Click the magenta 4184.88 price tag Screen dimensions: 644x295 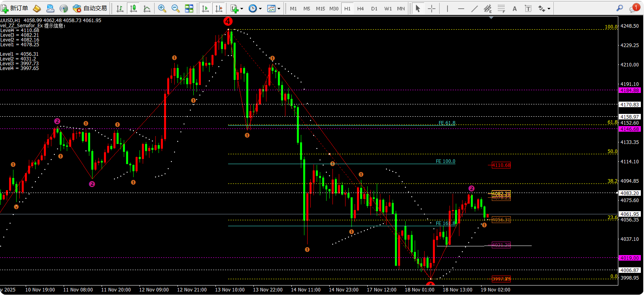tap(629, 91)
